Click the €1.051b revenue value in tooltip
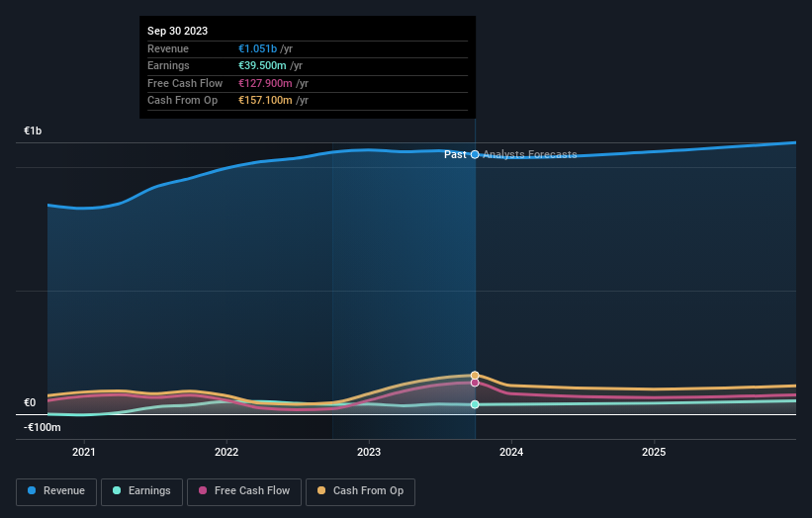The height and width of the screenshot is (518, 812). coord(257,48)
